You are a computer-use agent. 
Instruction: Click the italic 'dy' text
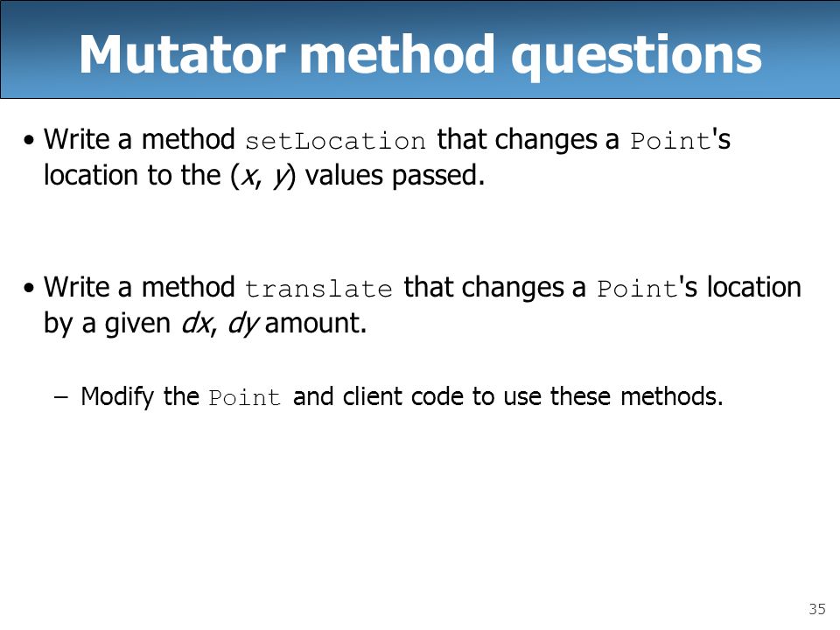(244, 325)
